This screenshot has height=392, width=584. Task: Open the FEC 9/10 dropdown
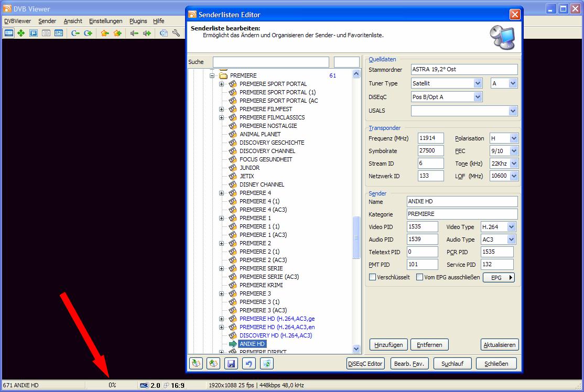(514, 151)
